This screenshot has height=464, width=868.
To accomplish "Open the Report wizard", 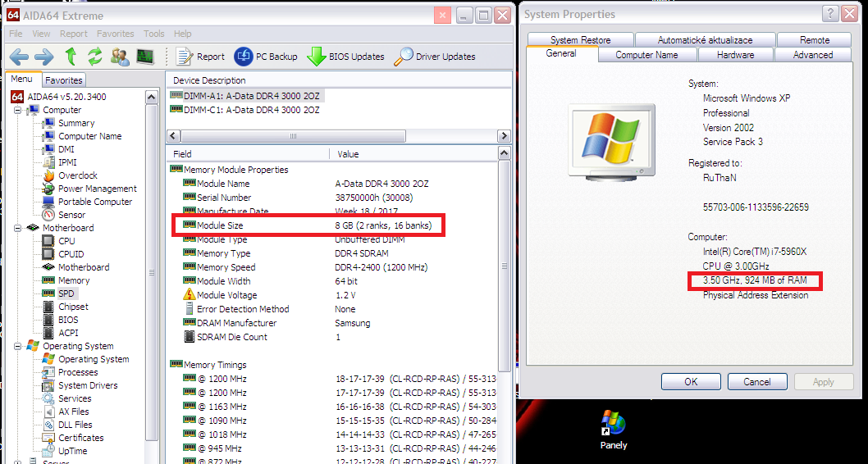I will [x=200, y=57].
